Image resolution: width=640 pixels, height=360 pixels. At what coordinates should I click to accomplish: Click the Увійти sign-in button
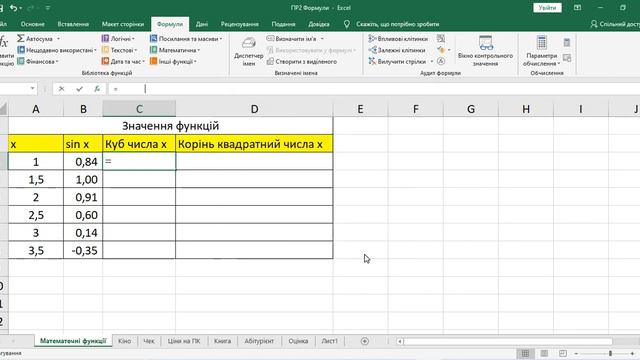tap(547, 8)
